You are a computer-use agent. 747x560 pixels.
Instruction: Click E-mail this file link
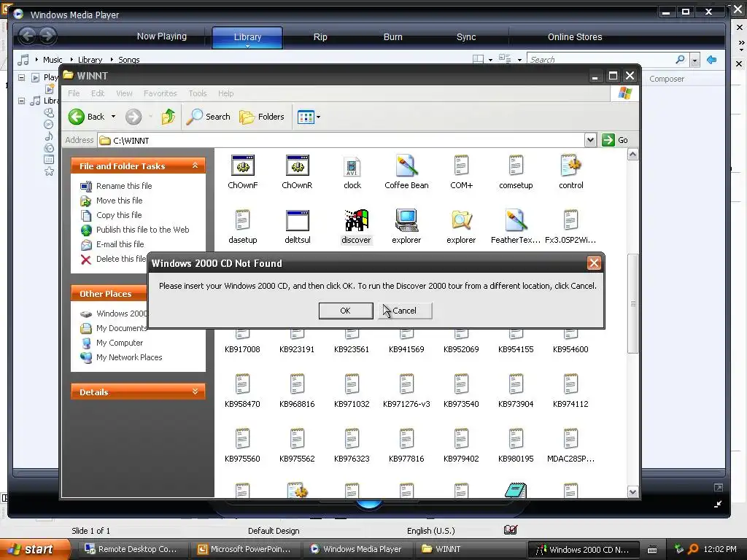[120, 244]
